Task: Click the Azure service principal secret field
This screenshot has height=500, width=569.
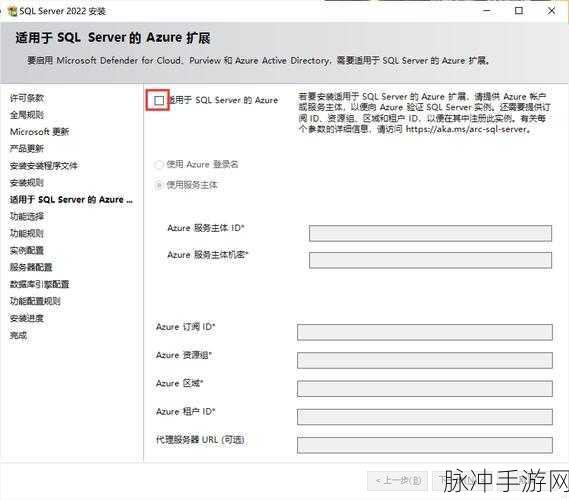Action: 430,260
